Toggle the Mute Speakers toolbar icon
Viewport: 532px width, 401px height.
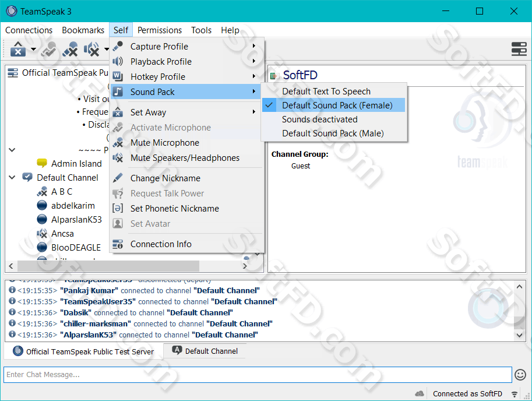91,49
